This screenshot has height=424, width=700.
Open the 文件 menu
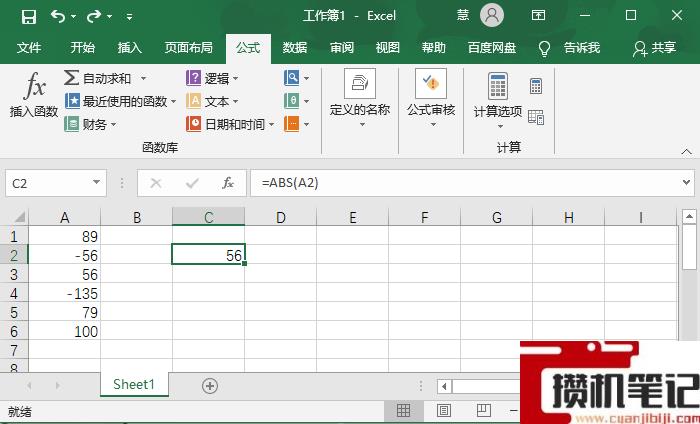(29, 47)
